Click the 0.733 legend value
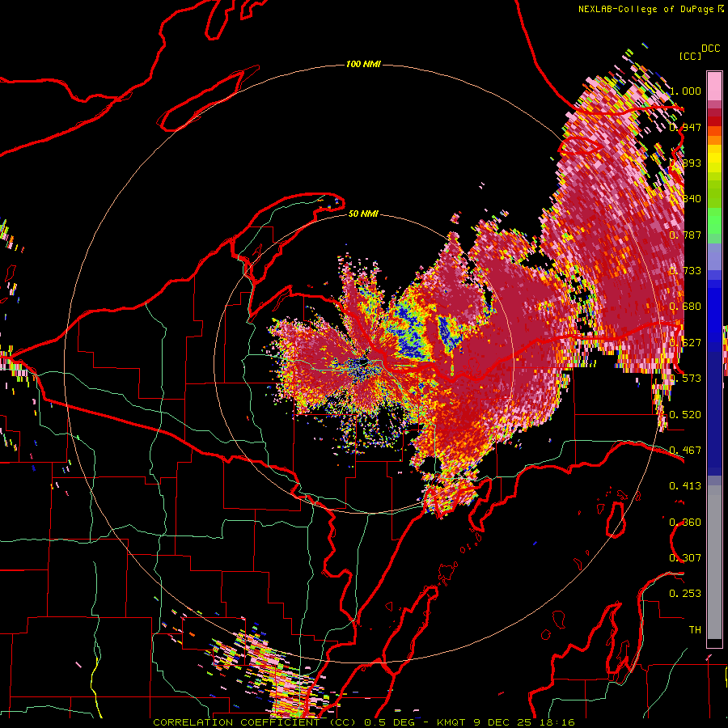Viewport: 728px width, 728px height. [x=685, y=270]
